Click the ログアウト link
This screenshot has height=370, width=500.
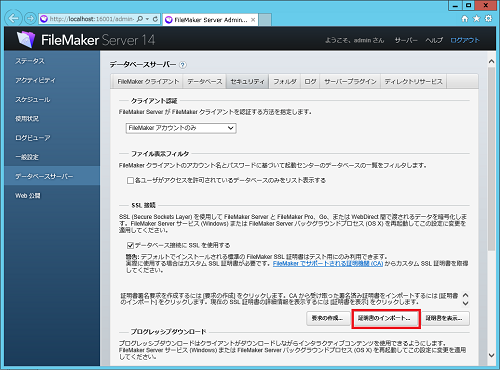[465, 40]
